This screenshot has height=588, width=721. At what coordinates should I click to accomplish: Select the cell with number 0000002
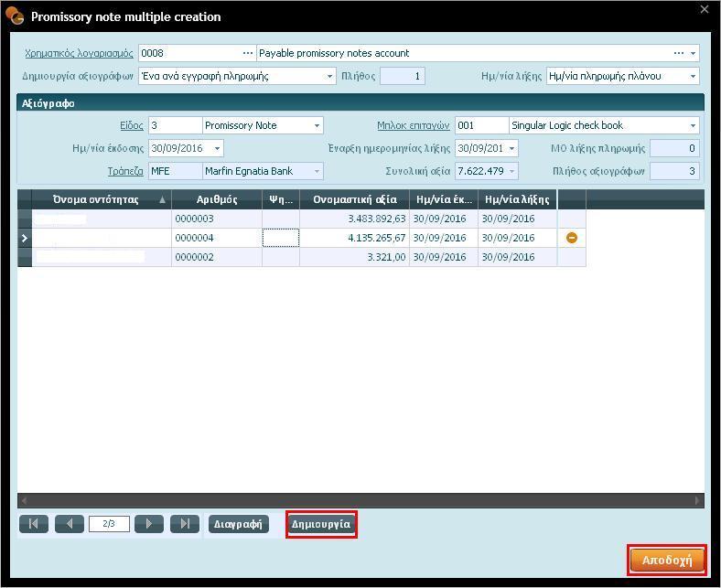click(217, 258)
